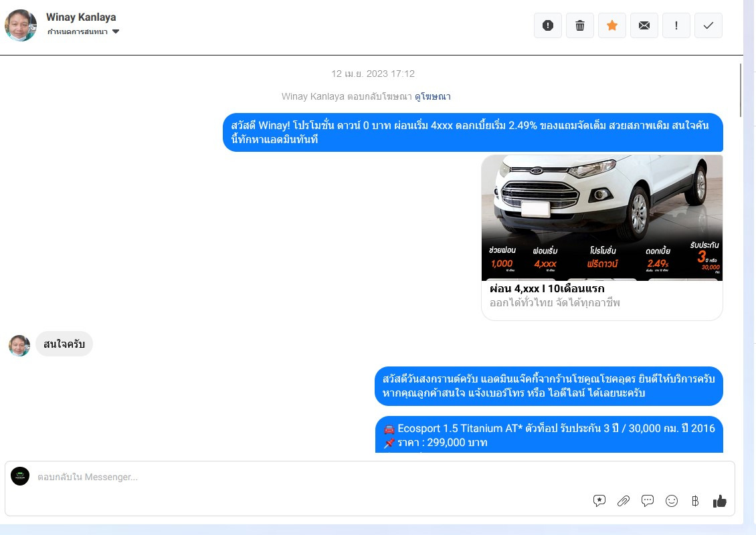Toggle the orange star follow-up icon
The height and width of the screenshot is (535, 756).
[x=612, y=25]
